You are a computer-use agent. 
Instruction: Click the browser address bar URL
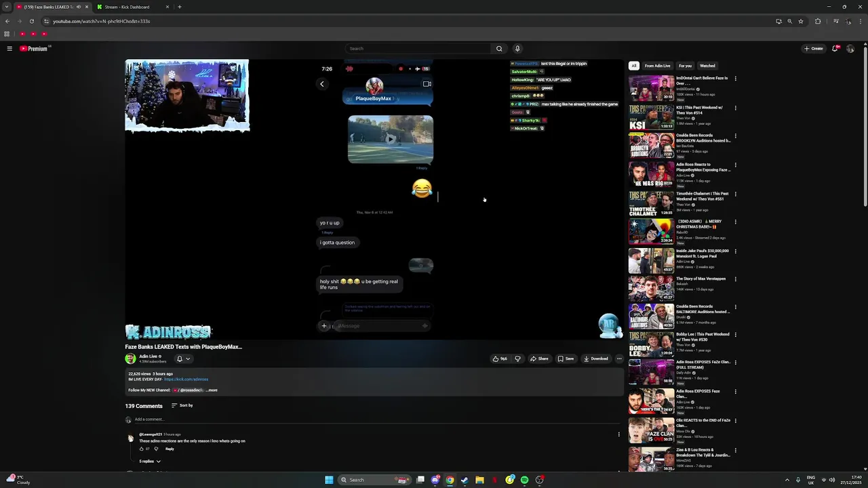[x=102, y=21]
